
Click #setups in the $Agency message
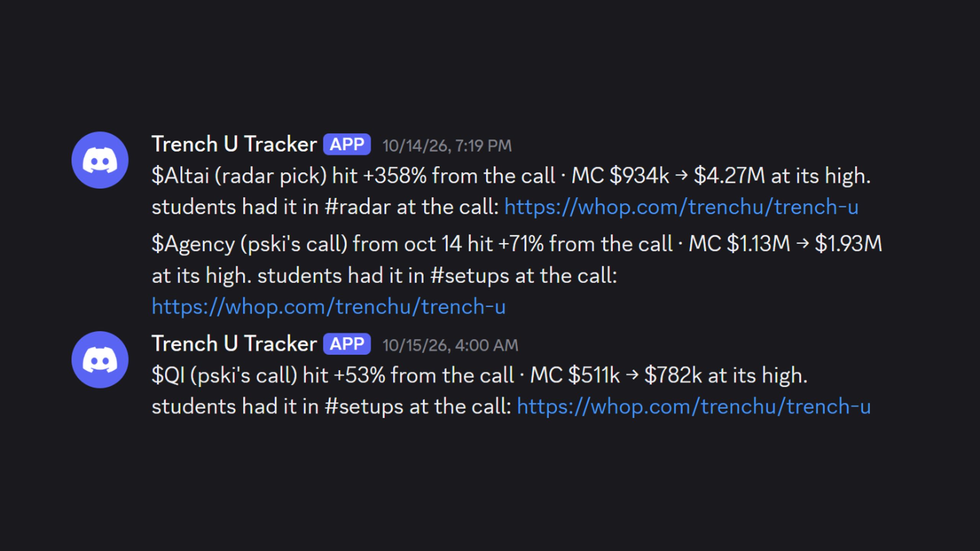(470, 276)
